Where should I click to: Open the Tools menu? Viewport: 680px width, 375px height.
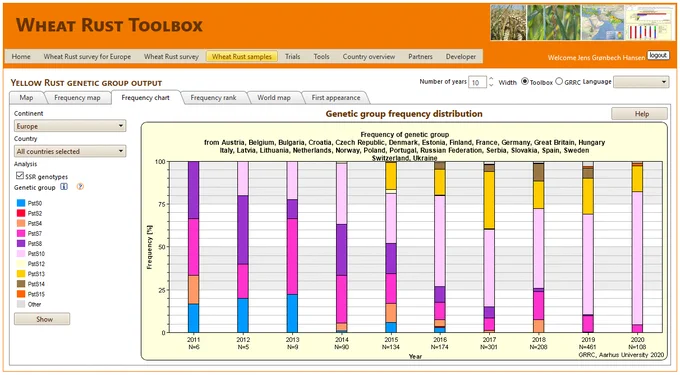tap(321, 56)
